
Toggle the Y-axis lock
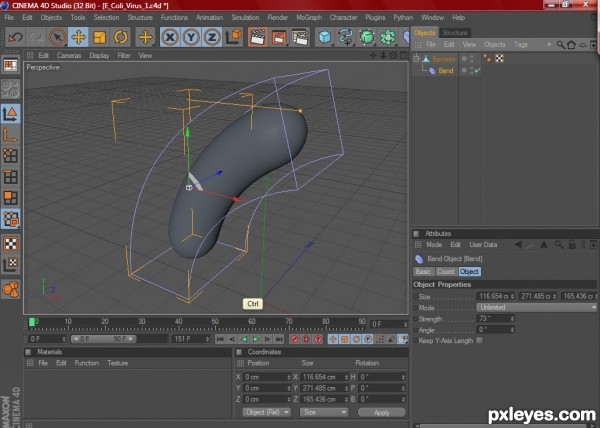coord(191,37)
